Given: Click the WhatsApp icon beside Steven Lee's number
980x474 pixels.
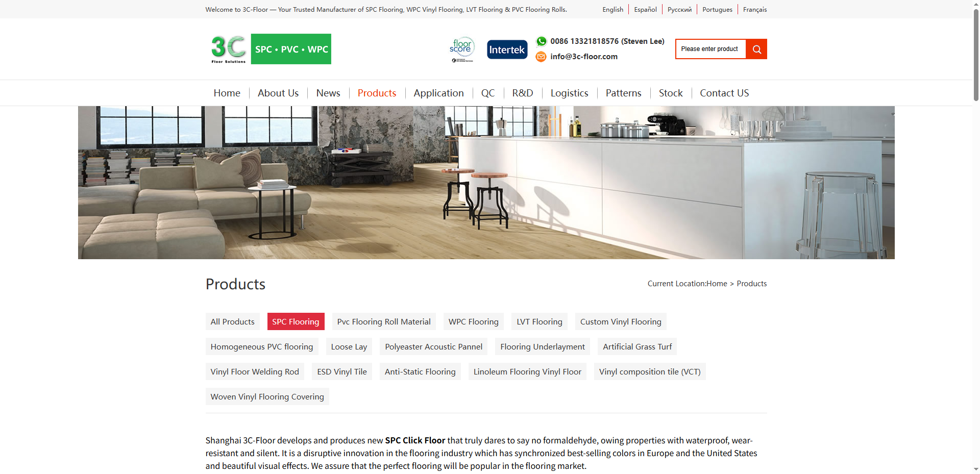Looking at the screenshot, I should tap(541, 41).
